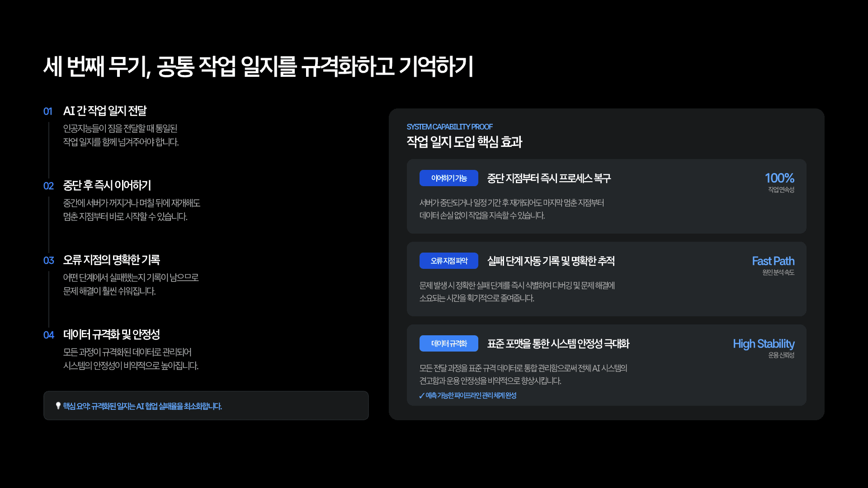Click description starting 모든 전달 과정을 표준 규격
This screenshot has width=868, height=488.
[x=523, y=375]
